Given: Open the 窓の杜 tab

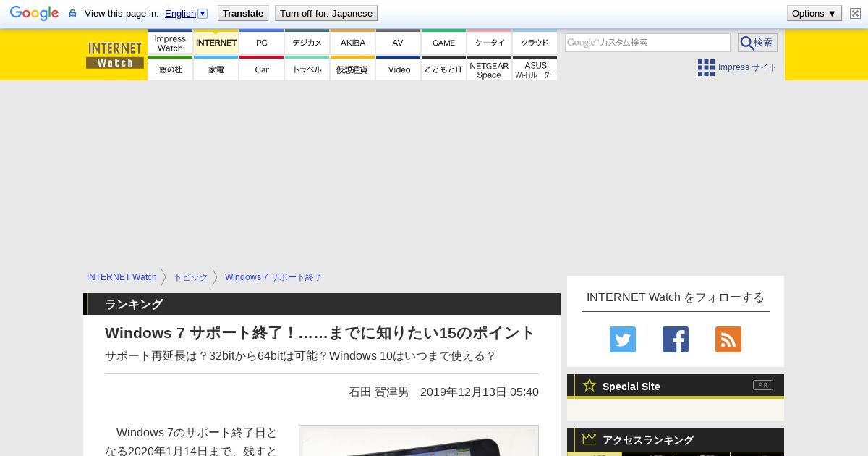Looking at the screenshot, I should click(170, 69).
